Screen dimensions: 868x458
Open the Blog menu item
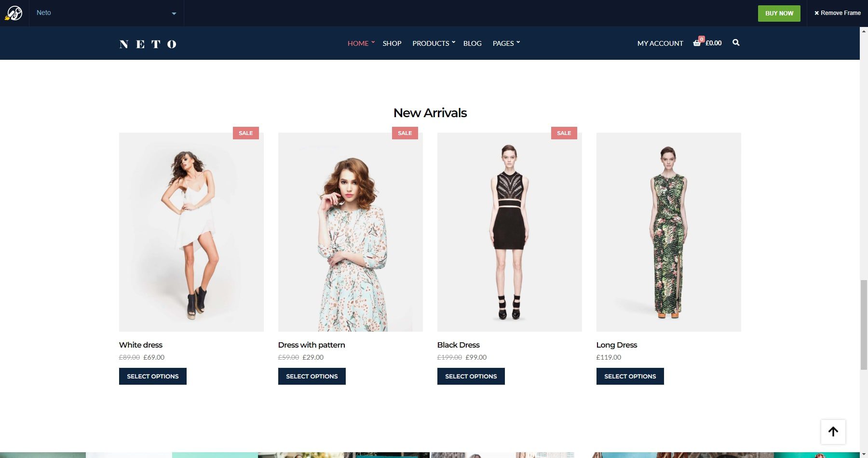coord(472,43)
